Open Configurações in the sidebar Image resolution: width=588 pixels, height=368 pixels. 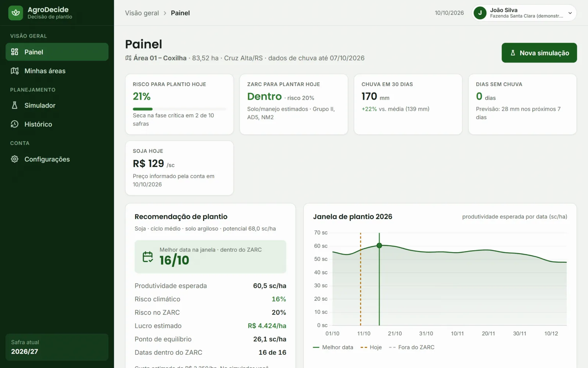(x=57, y=159)
